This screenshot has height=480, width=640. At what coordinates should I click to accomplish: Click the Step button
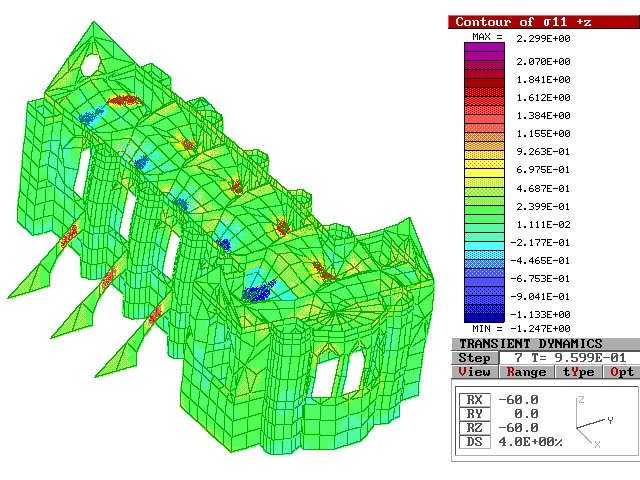click(474, 358)
